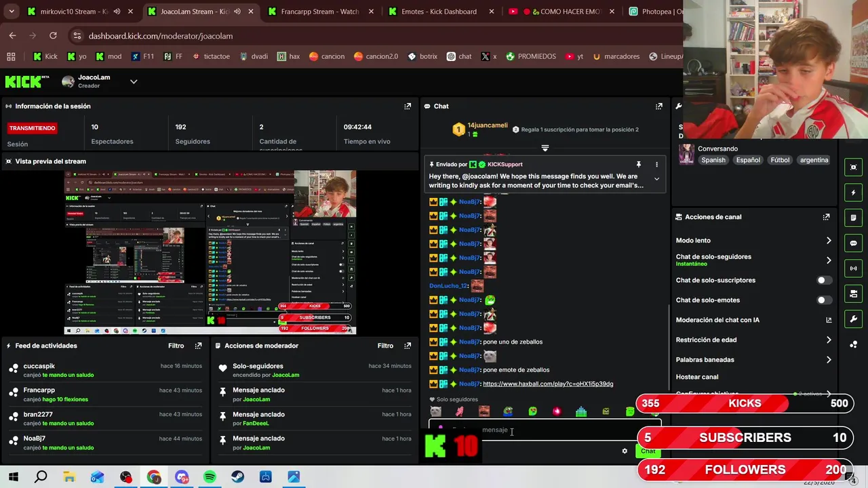Open Windows search from taskbar
The width and height of the screenshot is (868, 488).
point(41,477)
